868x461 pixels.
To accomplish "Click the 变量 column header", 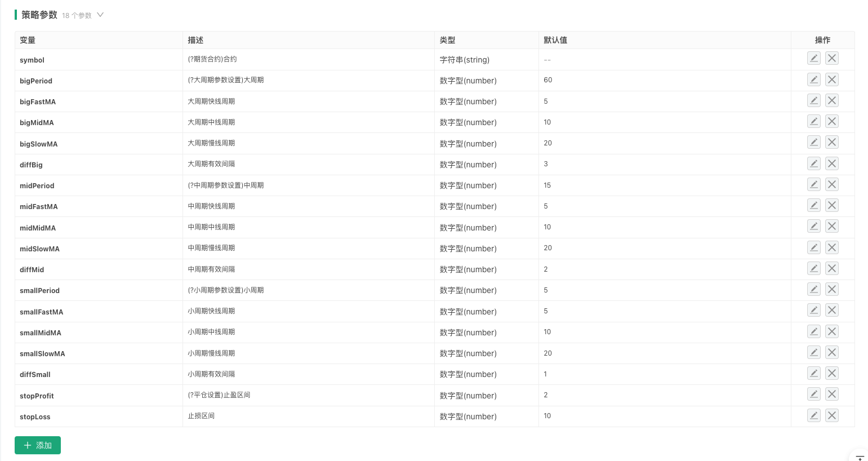I will tap(28, 40).
